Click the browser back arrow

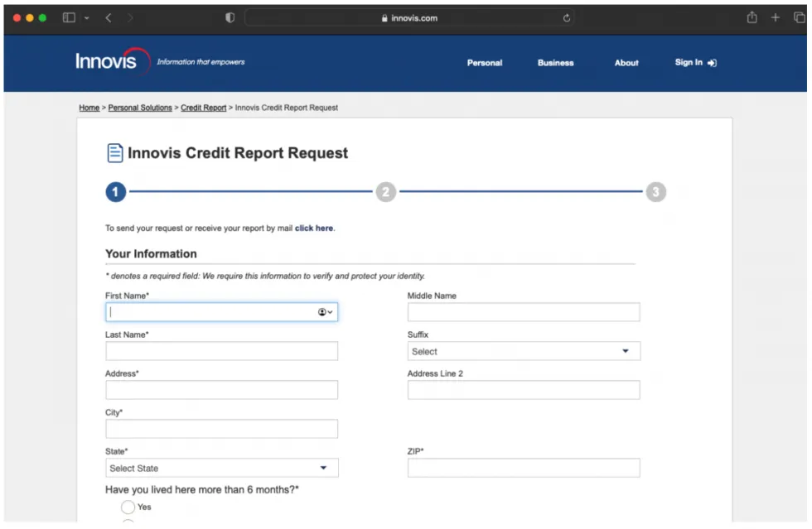tap(109, 18)
